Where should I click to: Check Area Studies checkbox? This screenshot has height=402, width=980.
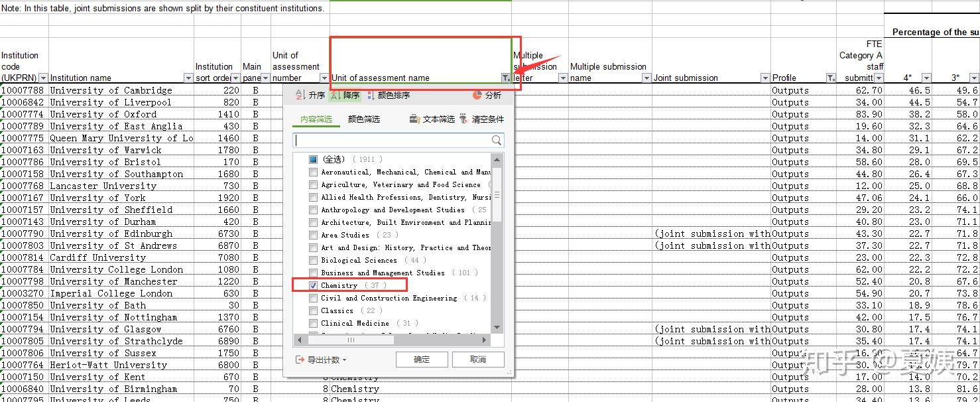click(313, 235)
